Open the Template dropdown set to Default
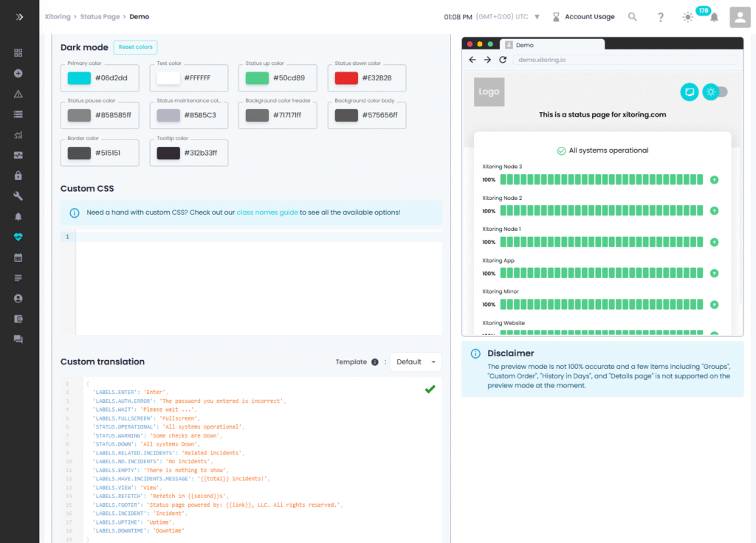756x543 pixels. (416, 362)
